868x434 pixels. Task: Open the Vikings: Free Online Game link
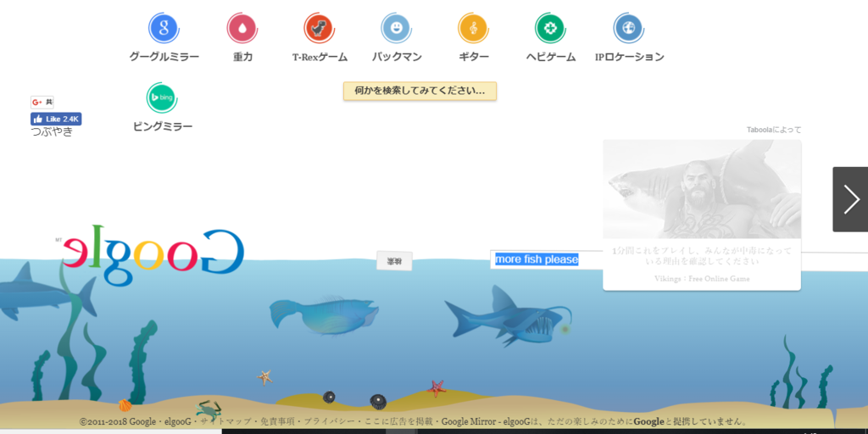point(702,278)
